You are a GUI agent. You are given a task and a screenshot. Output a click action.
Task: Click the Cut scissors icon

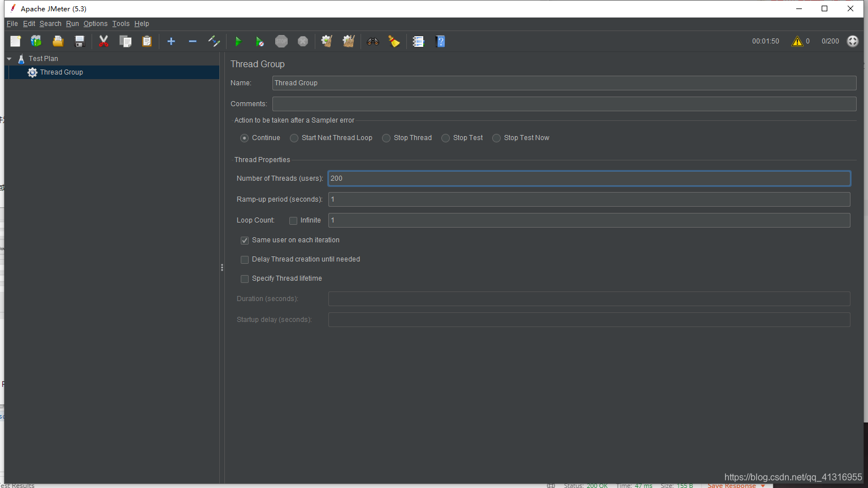click(x=103, y=41)
